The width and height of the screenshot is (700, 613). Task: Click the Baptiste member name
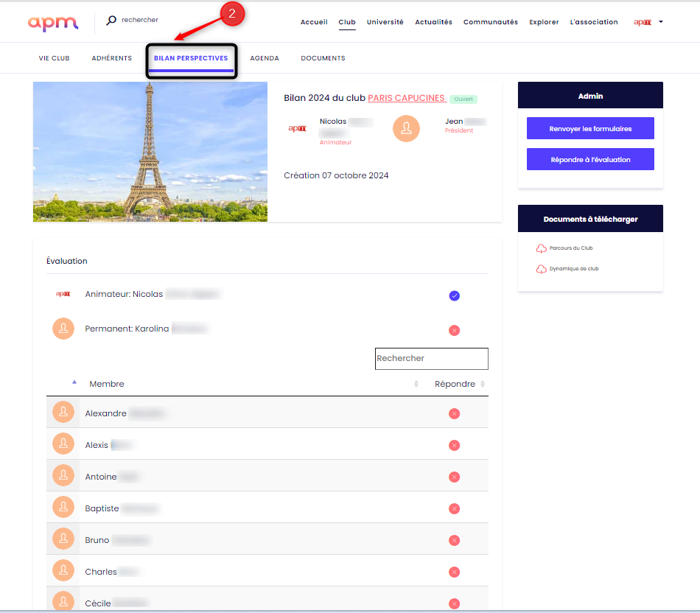coord(102,508)
